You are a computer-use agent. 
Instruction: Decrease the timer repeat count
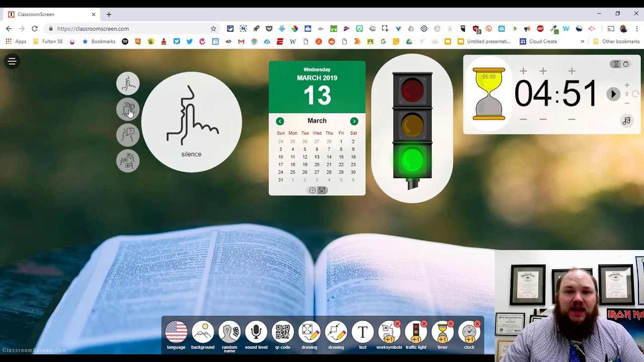pos(627,103)
